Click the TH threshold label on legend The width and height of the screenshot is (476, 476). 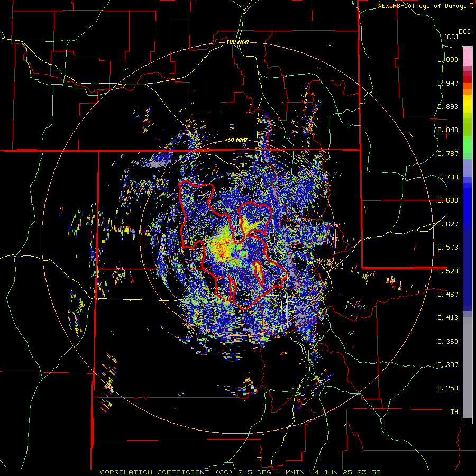(x=454, y=412)
